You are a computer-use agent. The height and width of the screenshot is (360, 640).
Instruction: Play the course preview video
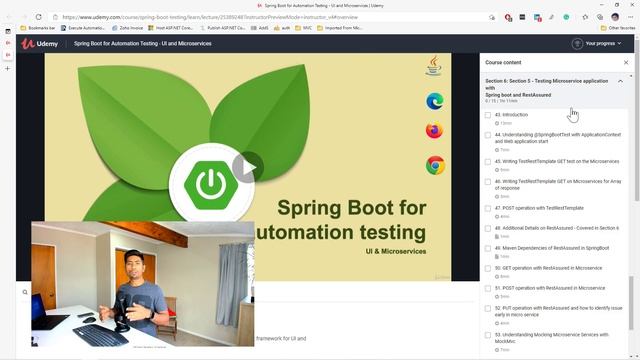coord(248,167)
